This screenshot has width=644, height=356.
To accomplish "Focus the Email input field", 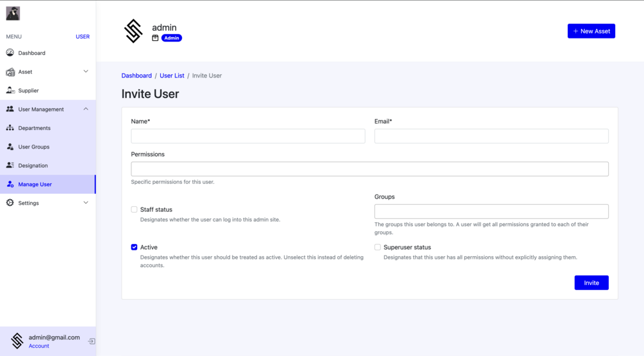I will point(491,136).
